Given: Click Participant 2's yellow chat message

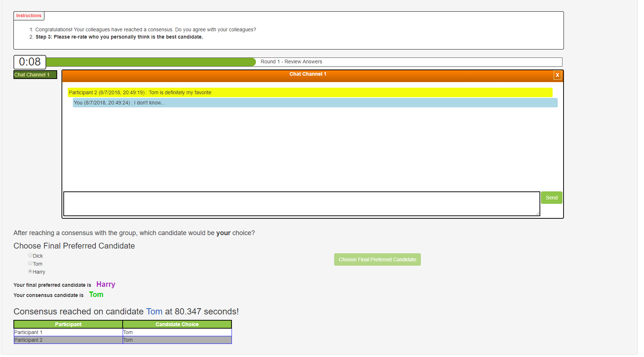Looking at the screenshot, I should [309, 92].
